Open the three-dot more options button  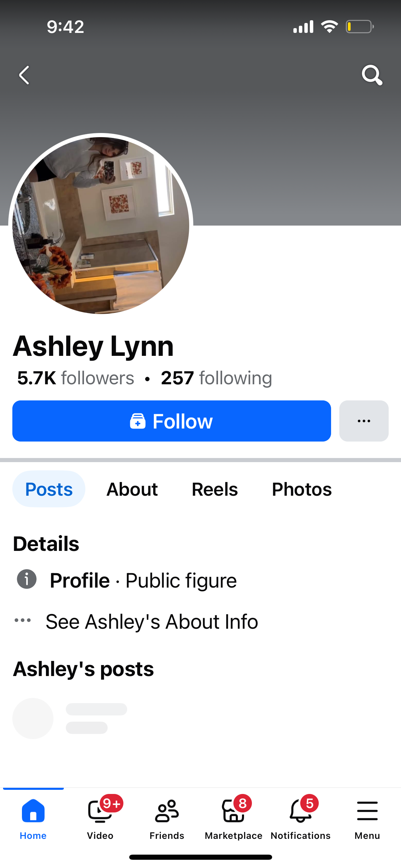364,421
